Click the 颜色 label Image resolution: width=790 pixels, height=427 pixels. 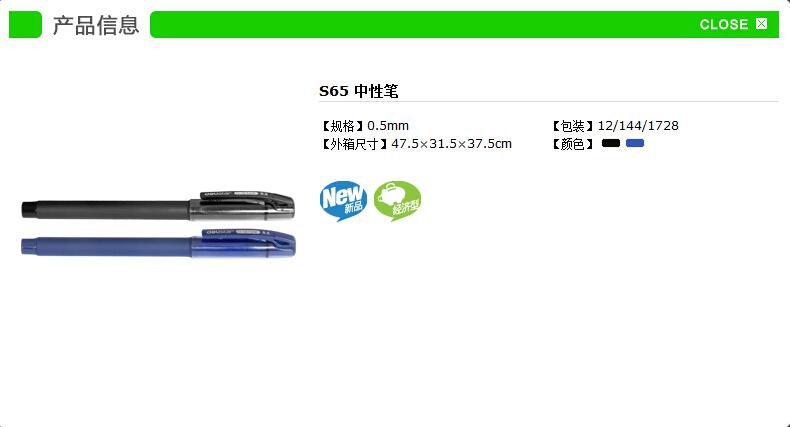coord(572,144)
